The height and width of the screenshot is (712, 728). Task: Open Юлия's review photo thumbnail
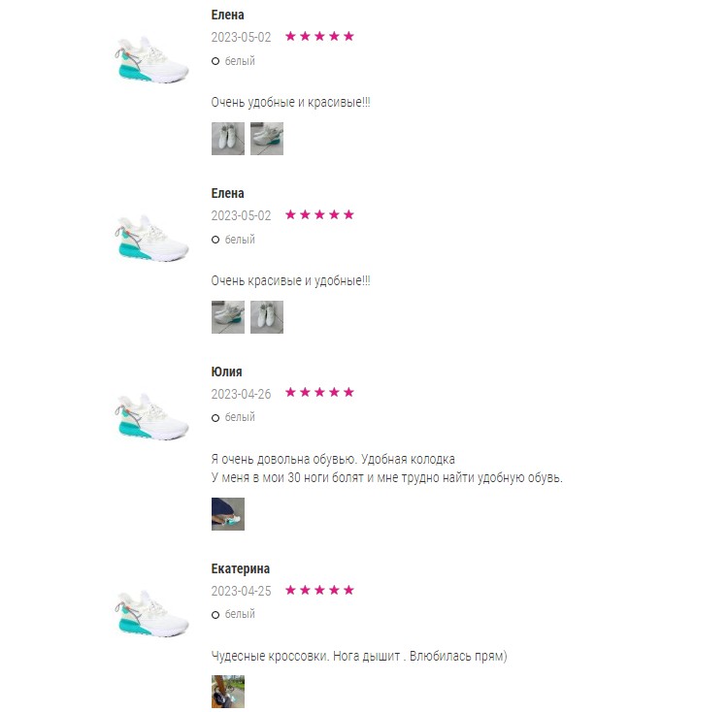[227, 514]
